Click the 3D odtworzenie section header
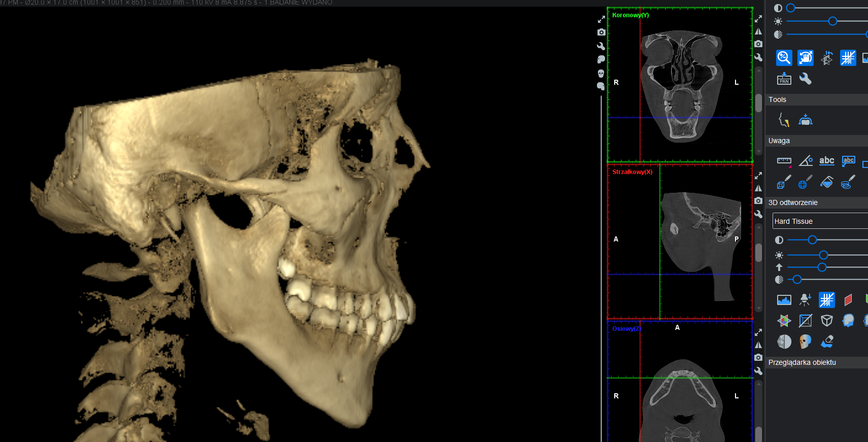This screenshot has width=868, height=442. (793, 202)
